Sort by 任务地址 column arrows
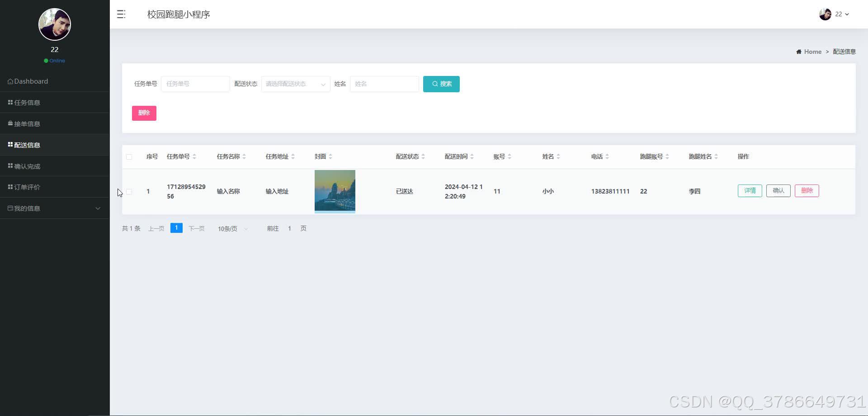The image size is (868, 416). tap(293, 157)
